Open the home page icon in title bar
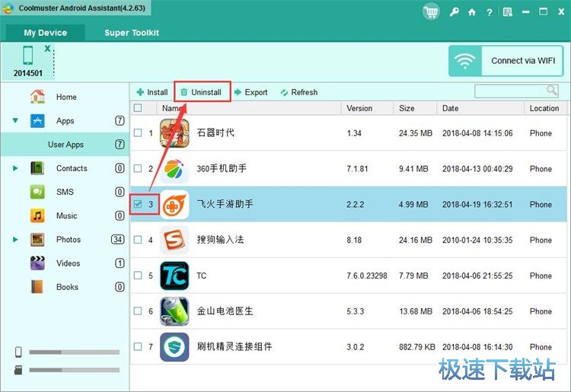571x392 pixels. point(472,12)
